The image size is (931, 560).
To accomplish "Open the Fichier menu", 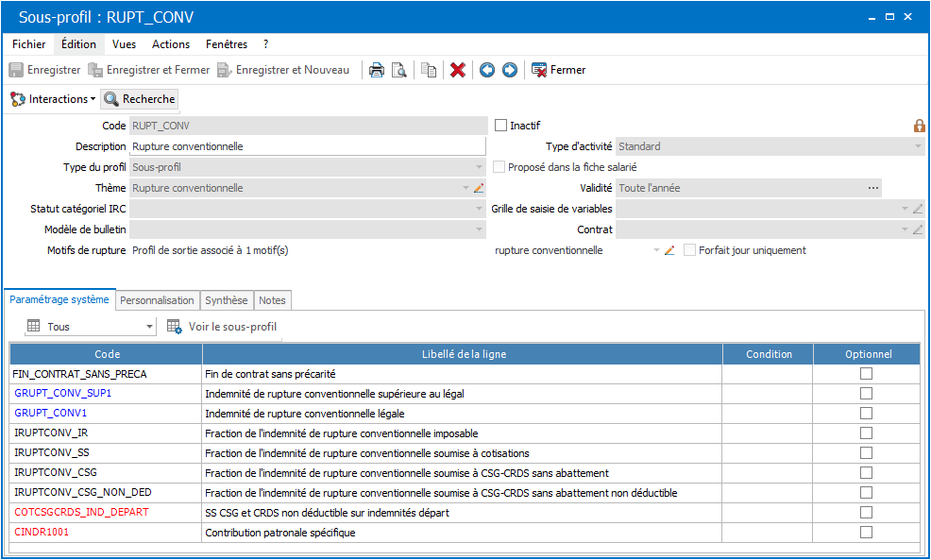I will coord(29,44).
